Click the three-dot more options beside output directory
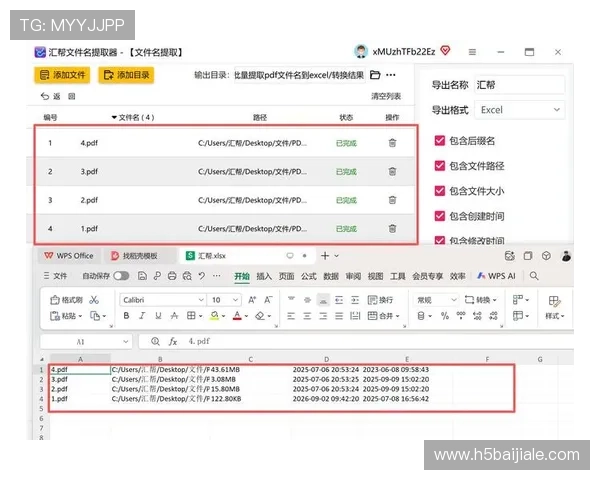The image size is (600, 480). click(391, 75)
